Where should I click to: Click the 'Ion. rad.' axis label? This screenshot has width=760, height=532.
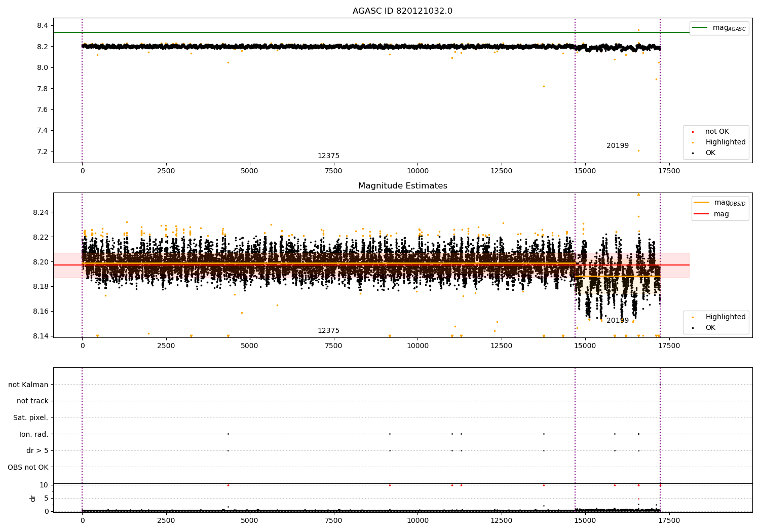34,434
